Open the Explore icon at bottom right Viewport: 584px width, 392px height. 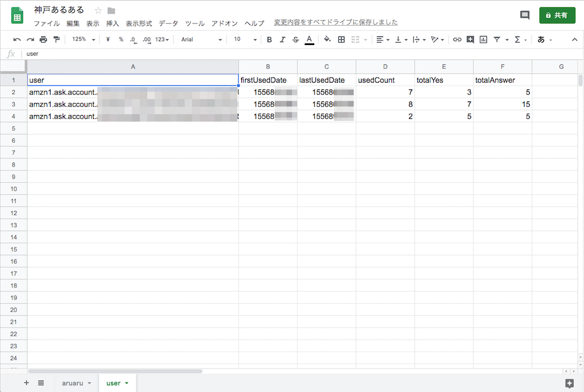570,383
